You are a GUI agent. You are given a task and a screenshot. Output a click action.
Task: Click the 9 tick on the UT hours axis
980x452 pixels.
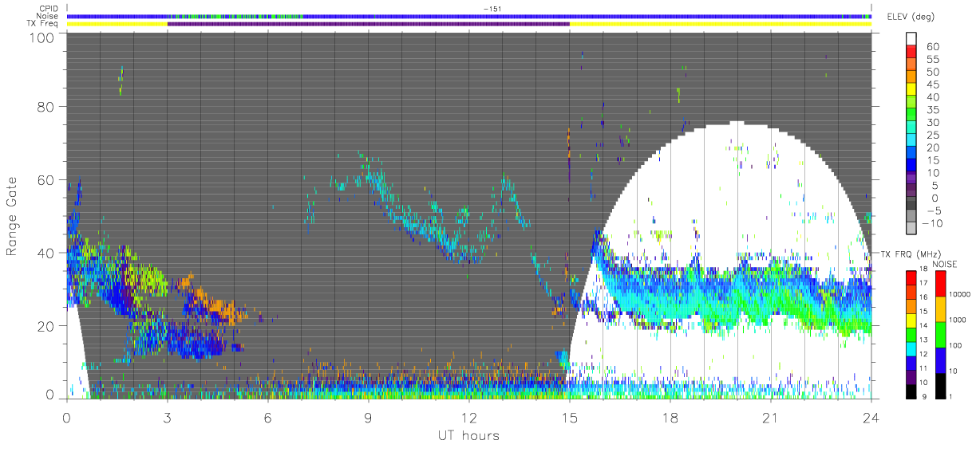368,417
